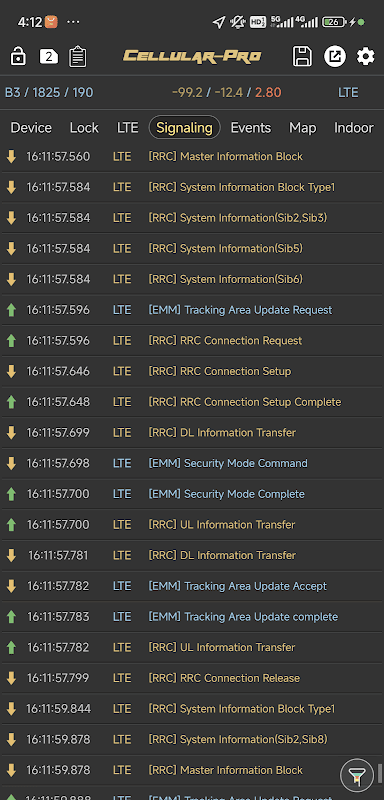This screenshot has width=384, height=800.
Task: Tap the -99.2 / -12.4 / 2.80 signal values
Action: [226, 93]
